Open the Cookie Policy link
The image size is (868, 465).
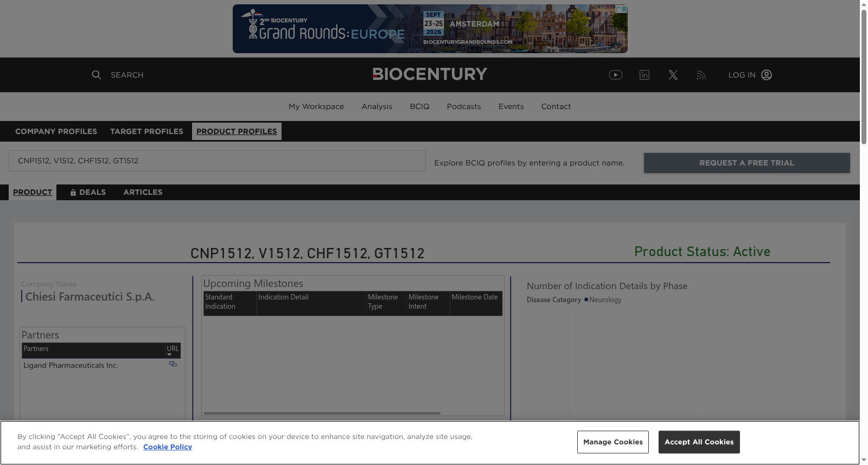point(168,447)
